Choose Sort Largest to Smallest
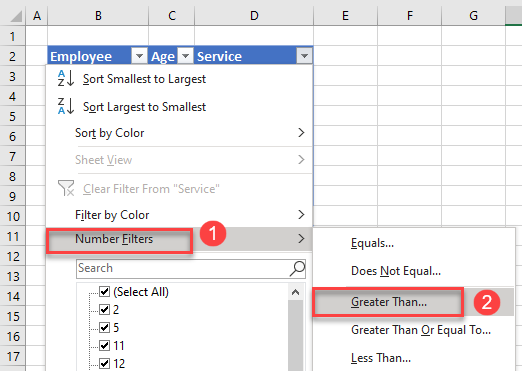 (x=179, y=107)
